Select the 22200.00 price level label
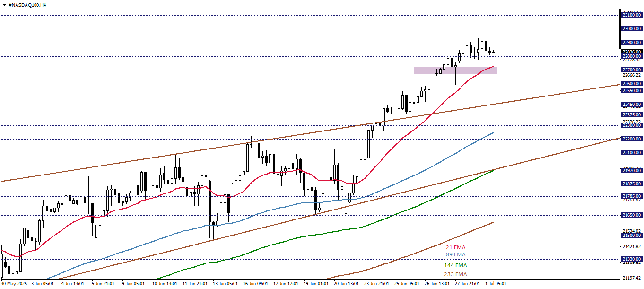Viewport: 644px width, 289px height. click(x=631, y=139)
